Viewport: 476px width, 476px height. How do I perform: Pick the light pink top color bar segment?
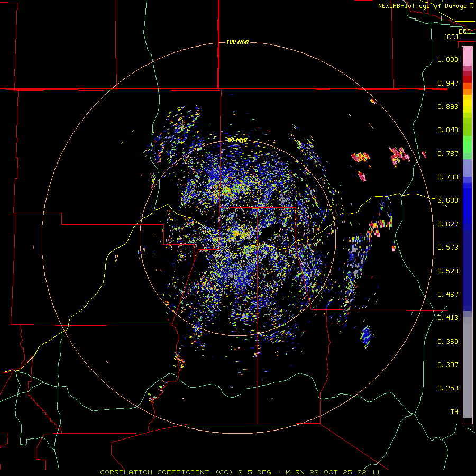[x=467, y=56]
